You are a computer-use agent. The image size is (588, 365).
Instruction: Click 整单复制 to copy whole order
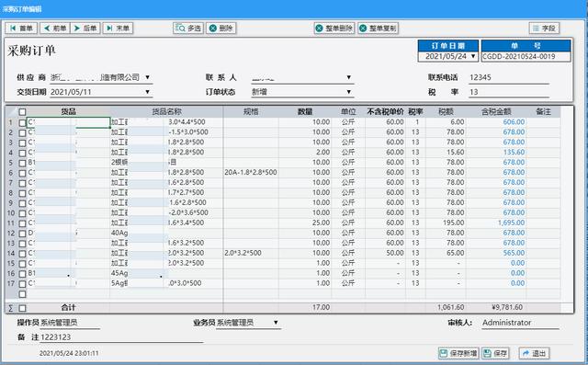coord(378,29)
